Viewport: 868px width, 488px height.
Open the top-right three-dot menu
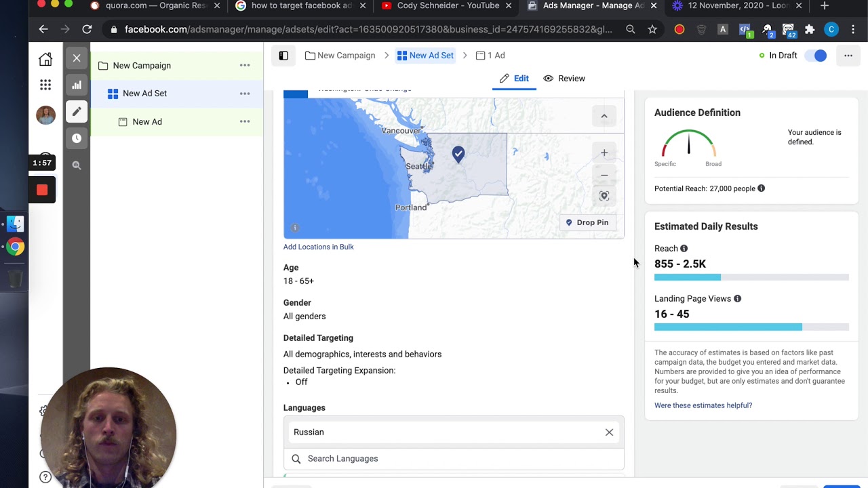pyautogui.click(x=848, y=56)
